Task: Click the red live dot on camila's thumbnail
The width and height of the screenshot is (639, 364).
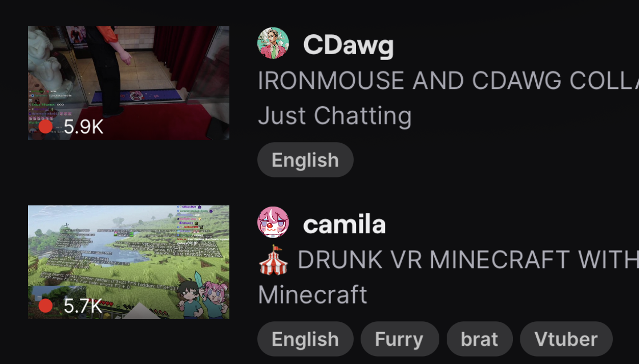Action: (x=46, y=305)
